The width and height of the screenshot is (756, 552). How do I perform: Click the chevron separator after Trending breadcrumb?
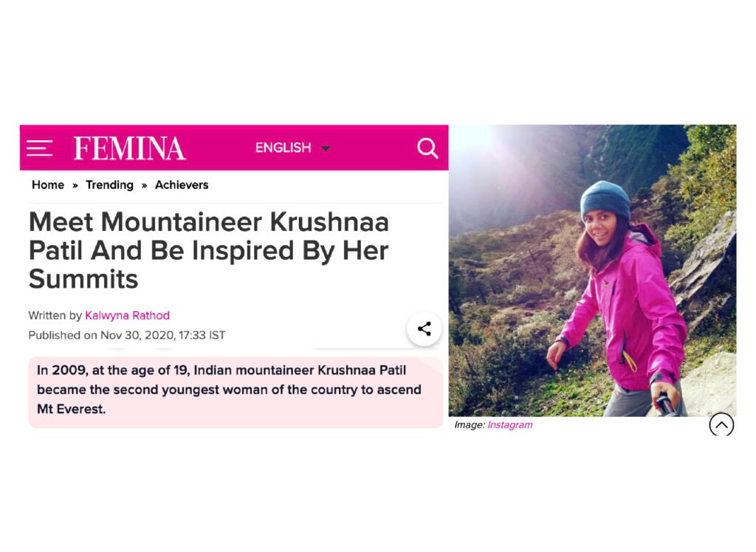tap(145, 185)
